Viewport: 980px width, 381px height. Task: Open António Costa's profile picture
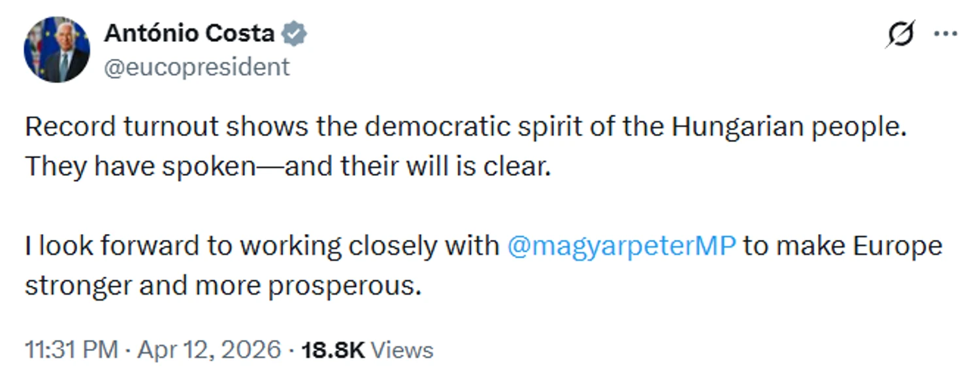point(57,50)
